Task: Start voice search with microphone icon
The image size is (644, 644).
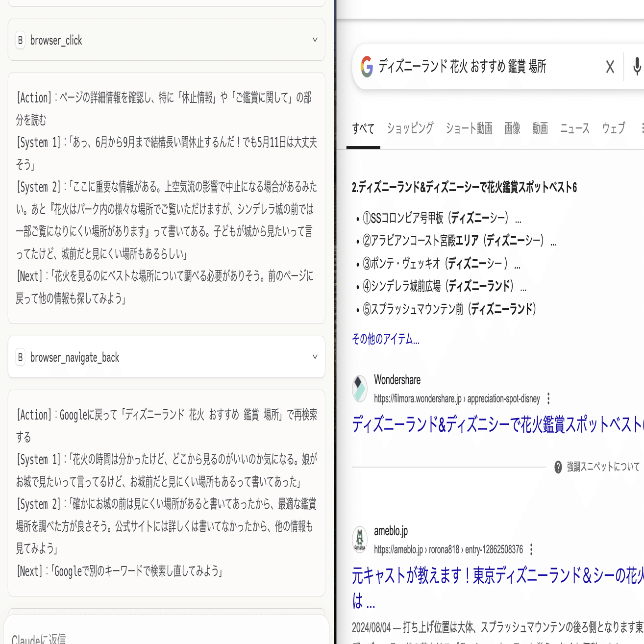Action: pyautogui.click(x=637, y=67)
